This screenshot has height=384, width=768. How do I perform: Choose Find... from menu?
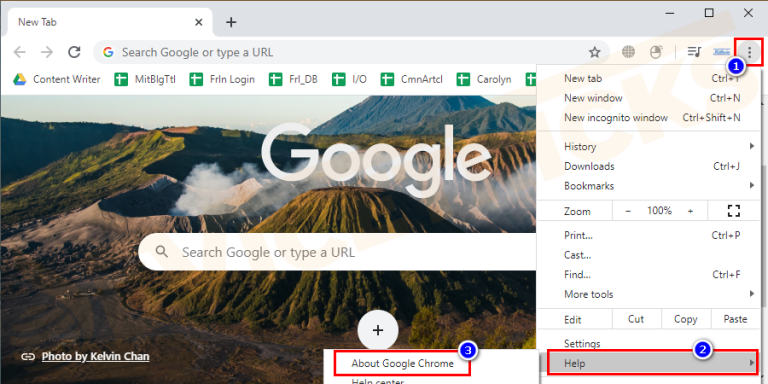[x=649, y=274]
